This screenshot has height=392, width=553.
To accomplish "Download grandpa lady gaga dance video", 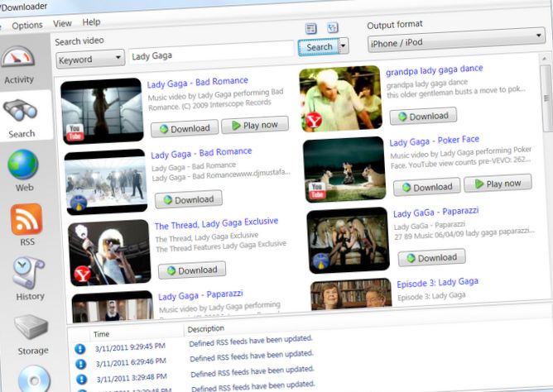I will [423, 117].
